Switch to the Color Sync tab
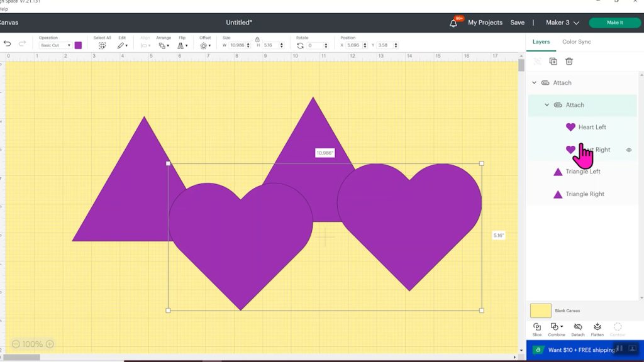Image resolution: width=644 pixels, height=362 pixels. pos(576,42)
